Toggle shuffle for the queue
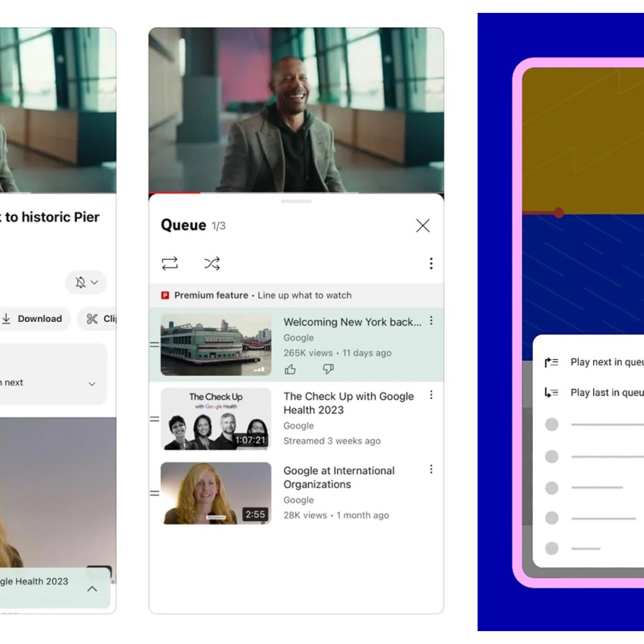The height and width of the screenshot is (644, 644). coord(212,264)
